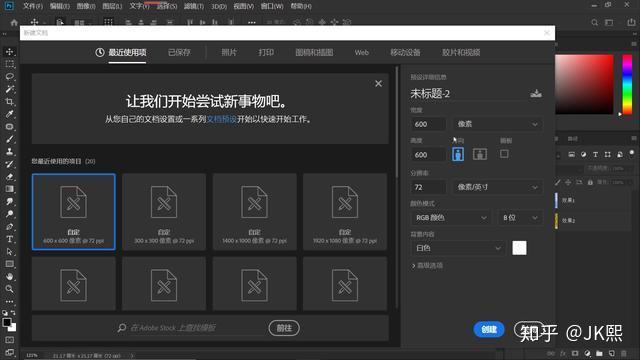Dismiss the welcome banner with its X
The height and width of the screenshot is (360, 640).
378,84
